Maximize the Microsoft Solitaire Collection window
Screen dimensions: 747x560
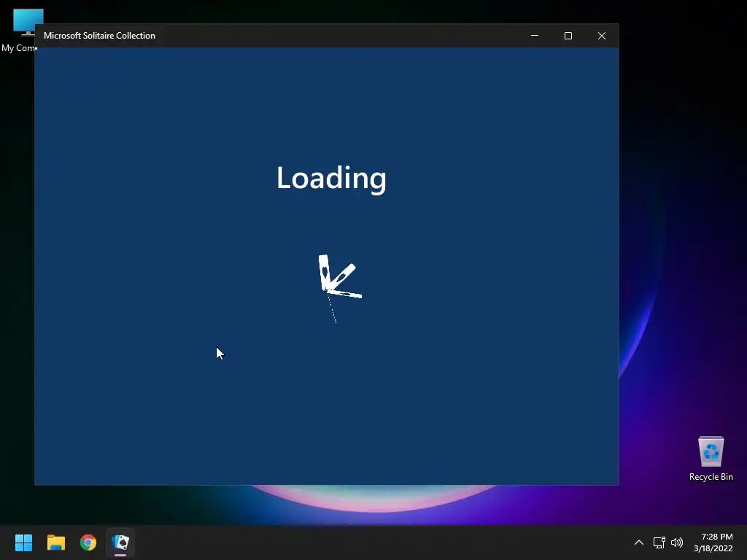[x=568, y=36]
